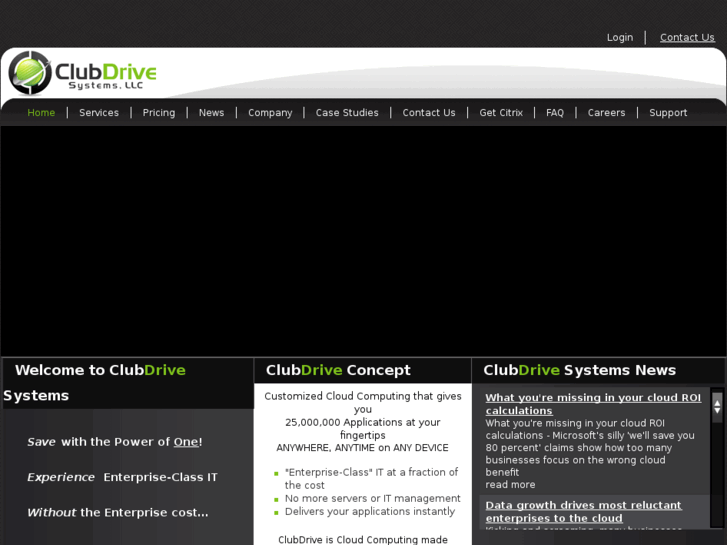This screenshot has height=545, width=727.
Task: Click bullet '"Enterprise-Class" IT at a fraction'
Action: (371, 479)
